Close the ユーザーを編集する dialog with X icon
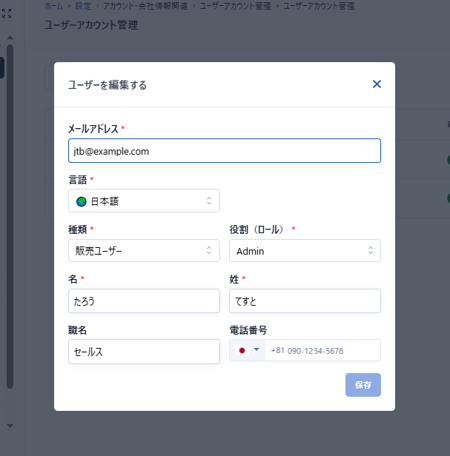This screenshot has width=450, height=456. pyautogui.click(x=377, y=84)
